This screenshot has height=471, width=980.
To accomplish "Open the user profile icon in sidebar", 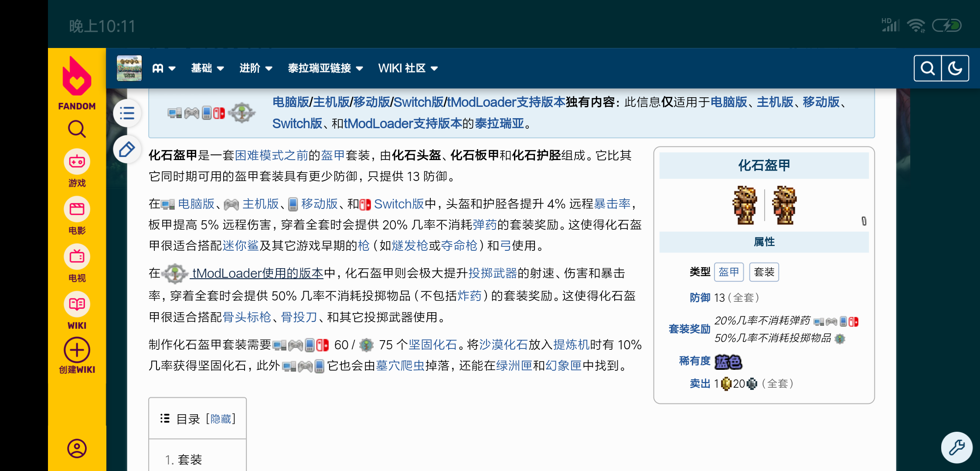I will coord(77,448).
